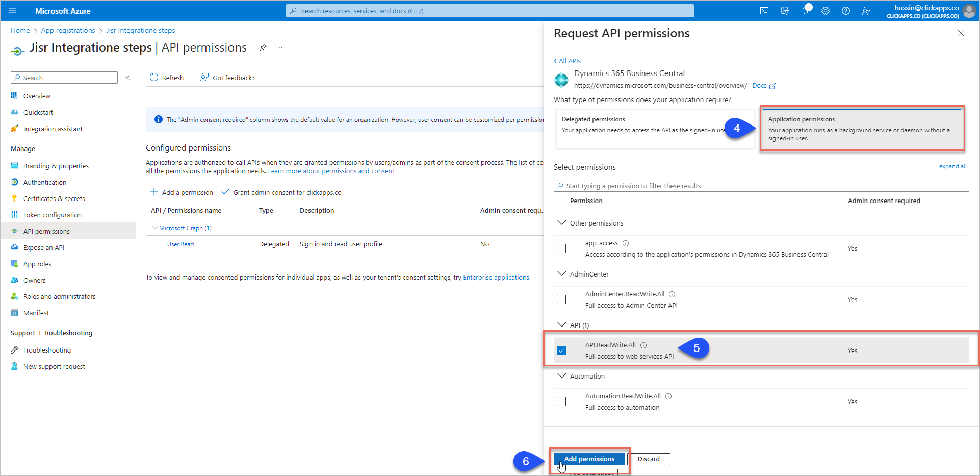The image size is (980, 476).
Task: Pin the API permissions page
Action: (x=263, y=47)
